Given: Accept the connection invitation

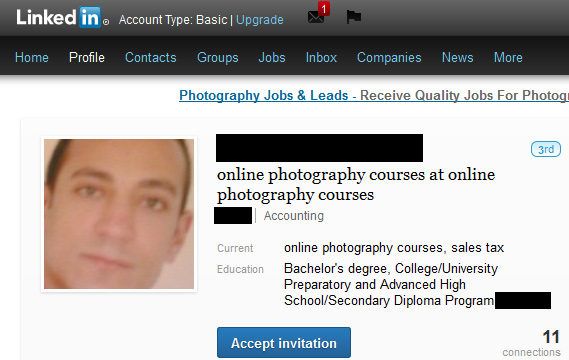Looking at the screenshot, I should (284, 343).
